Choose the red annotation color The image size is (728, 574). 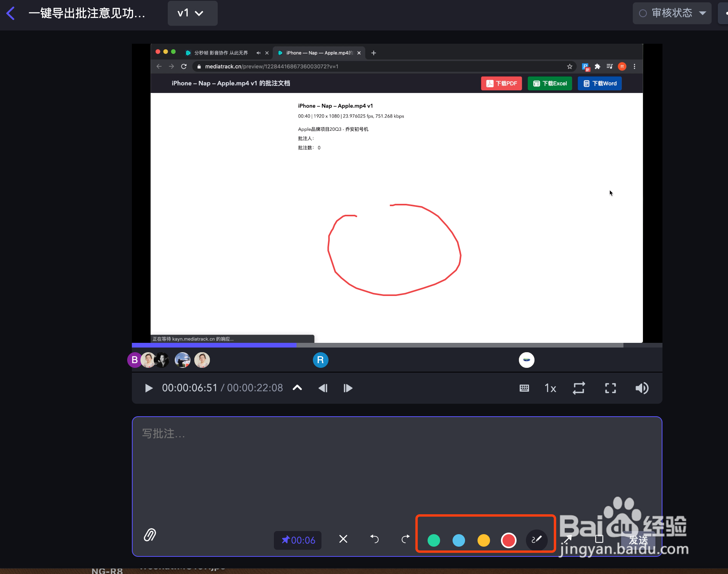click(509, 540)
